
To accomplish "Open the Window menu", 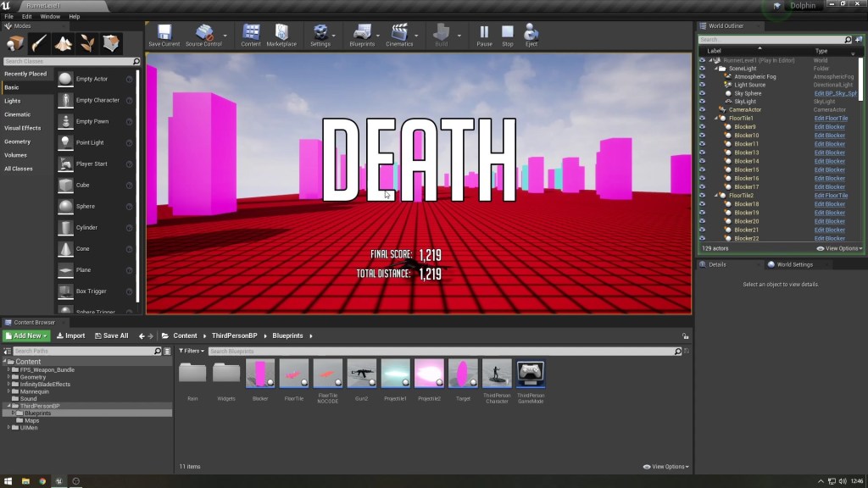I will coord(50,16).
